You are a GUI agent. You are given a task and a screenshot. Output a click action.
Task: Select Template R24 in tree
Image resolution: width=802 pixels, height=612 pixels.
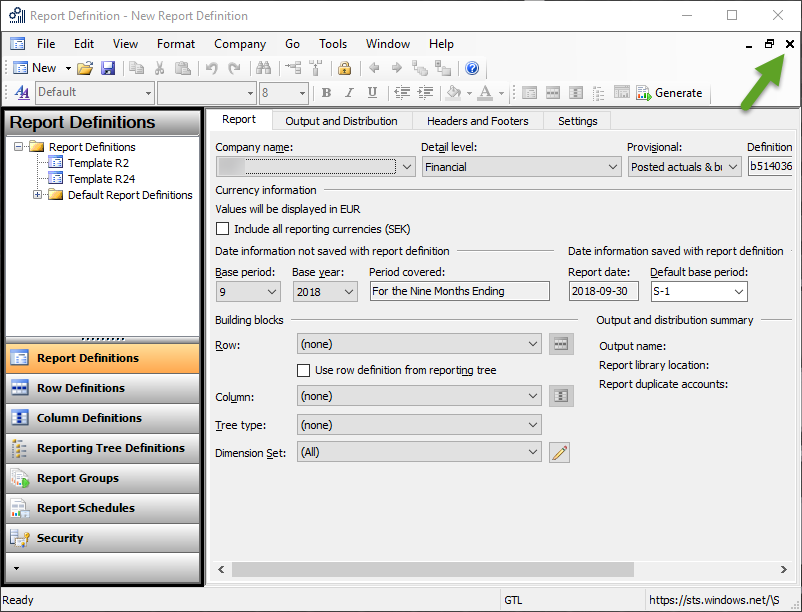(x=101, y=179)
